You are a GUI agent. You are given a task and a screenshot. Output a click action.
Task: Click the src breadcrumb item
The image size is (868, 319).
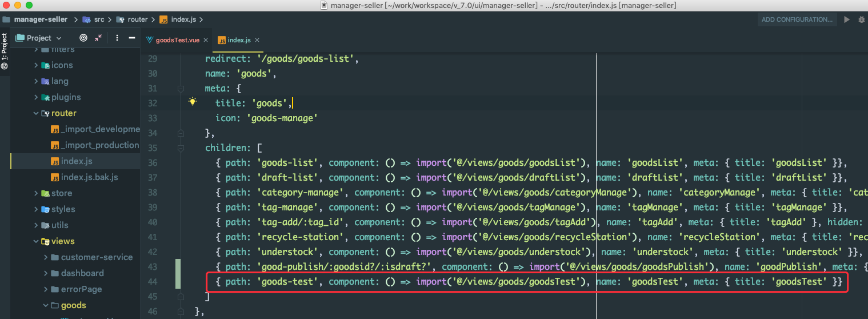tap(99, 19)
